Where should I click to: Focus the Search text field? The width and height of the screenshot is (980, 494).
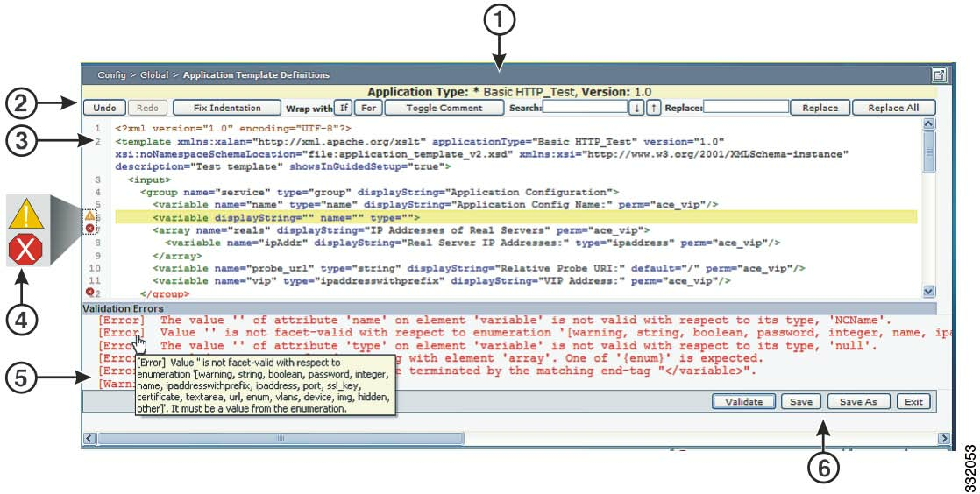tap(584, 108)
